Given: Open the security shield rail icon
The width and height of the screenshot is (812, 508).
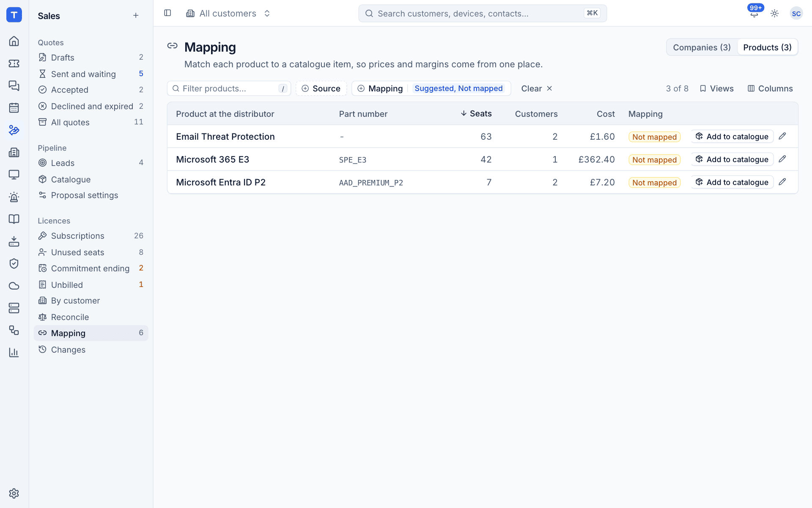Looking at the screenshot, I should 14,263.
